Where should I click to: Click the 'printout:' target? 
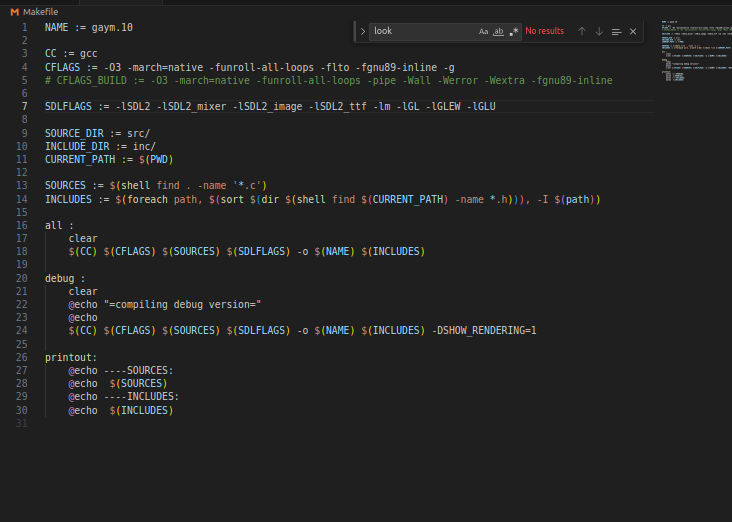click(71, 358)
